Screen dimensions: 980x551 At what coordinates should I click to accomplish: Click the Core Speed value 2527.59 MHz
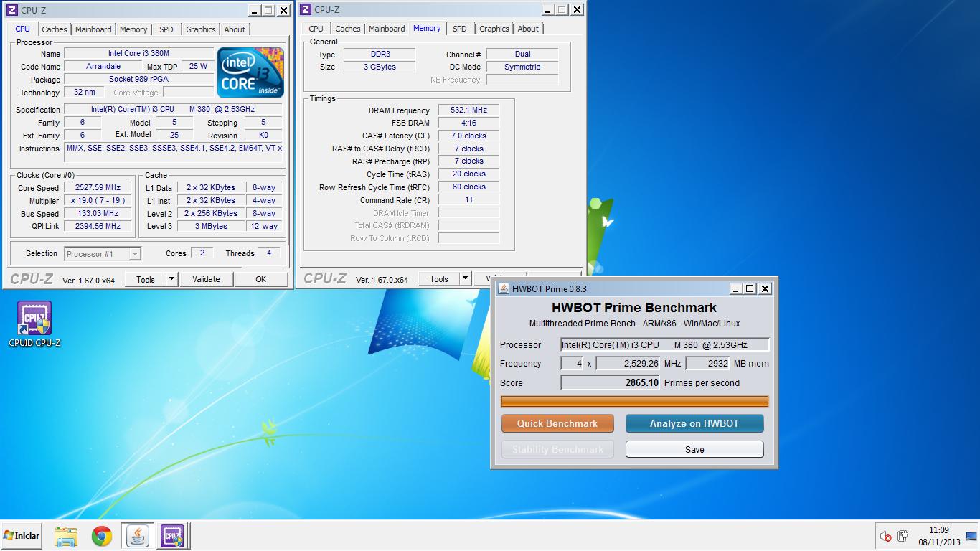[98, 187]
